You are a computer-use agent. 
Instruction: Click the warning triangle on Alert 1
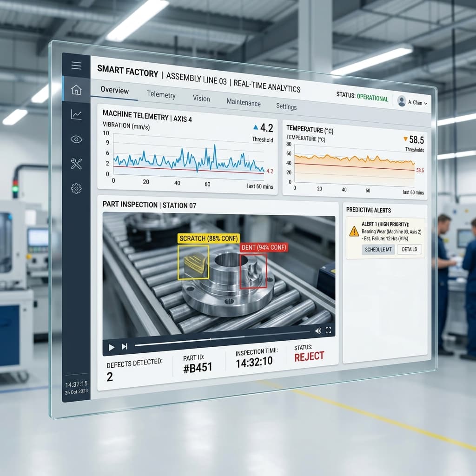pyautogui.click(x=354, y=231)
